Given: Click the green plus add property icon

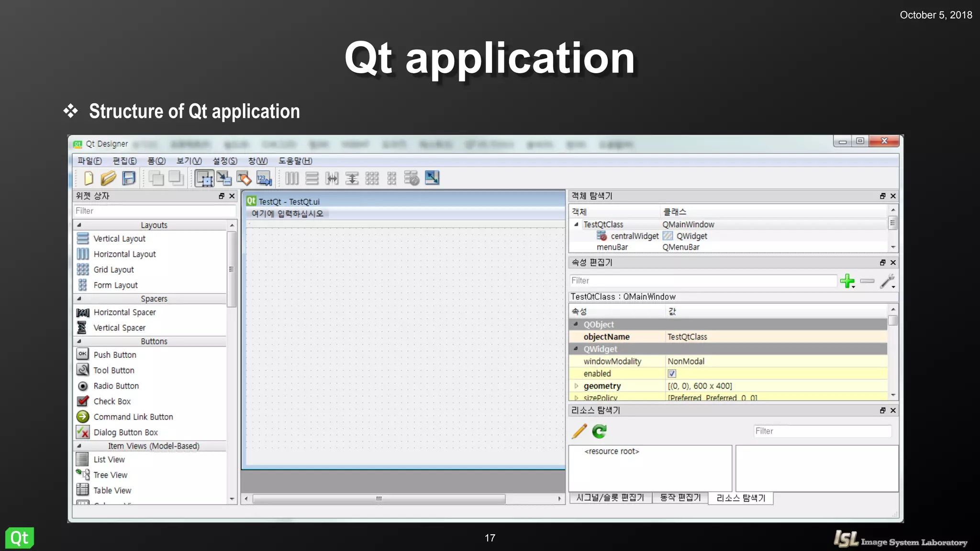Looking at the screenshot, I should (x=847, y=281).
